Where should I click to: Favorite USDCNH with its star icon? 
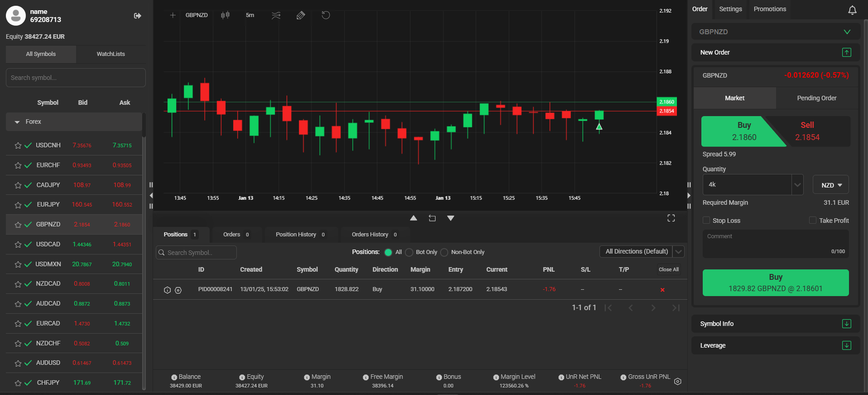coord(18,145)
